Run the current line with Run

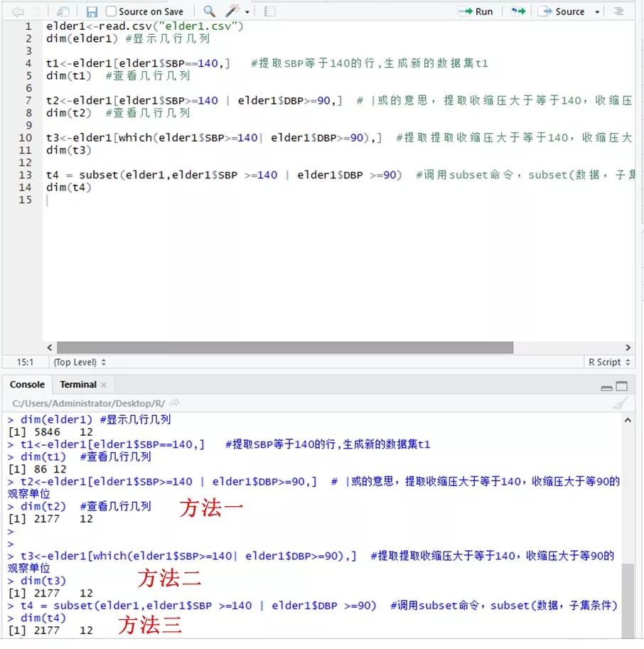click(x=476, y=11)
